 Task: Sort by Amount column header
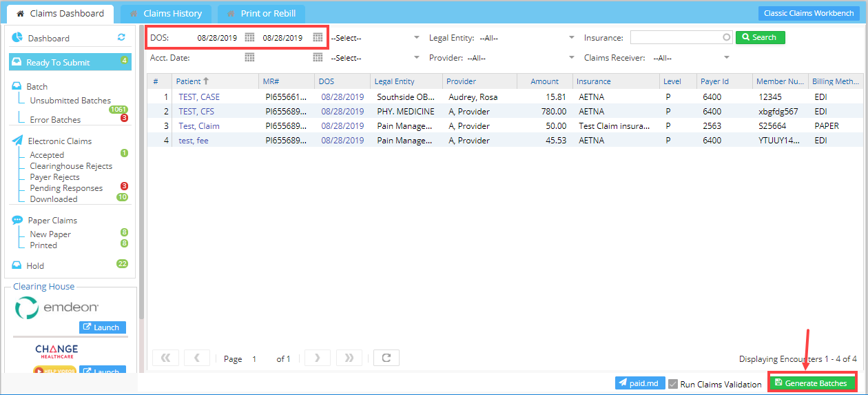coord(544,81)
